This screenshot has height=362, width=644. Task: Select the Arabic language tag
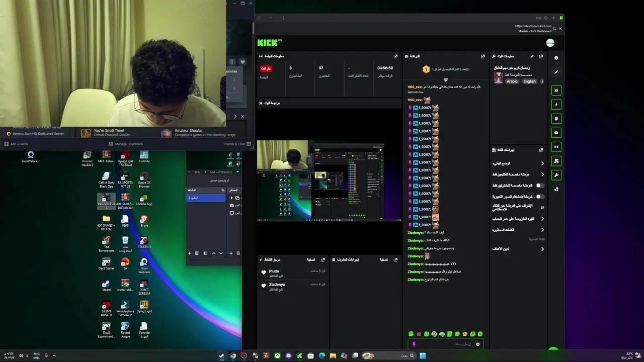pyautogui.click(x=512, y=81)
